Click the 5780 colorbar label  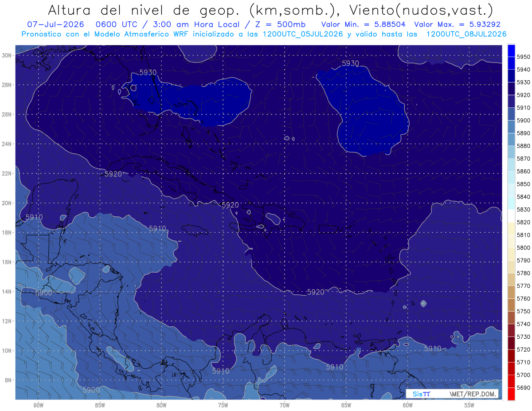tap(523, 273)
